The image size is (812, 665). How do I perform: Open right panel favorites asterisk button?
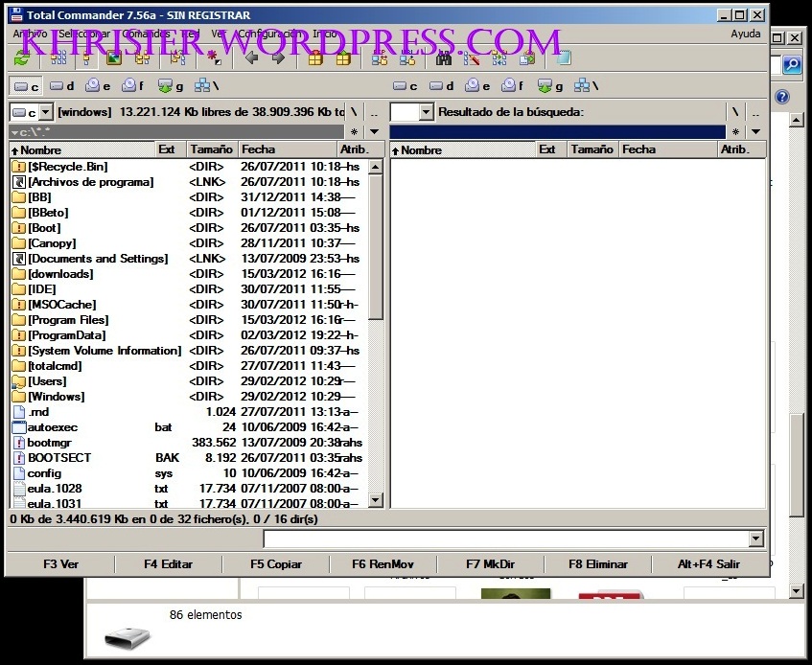736,132
